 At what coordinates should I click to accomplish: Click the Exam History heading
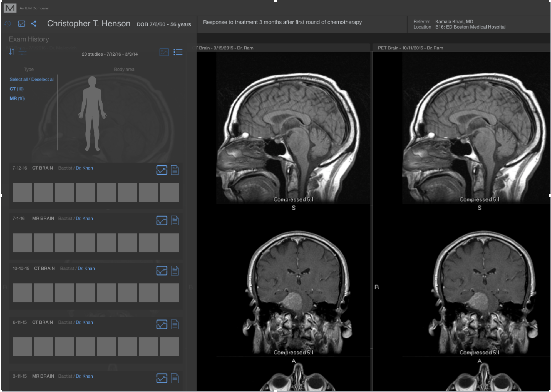point(29,39)
